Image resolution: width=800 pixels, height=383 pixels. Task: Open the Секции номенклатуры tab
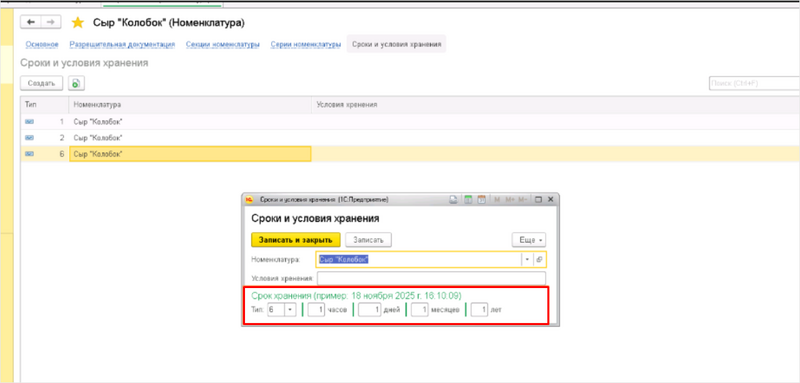click(222, 44)
